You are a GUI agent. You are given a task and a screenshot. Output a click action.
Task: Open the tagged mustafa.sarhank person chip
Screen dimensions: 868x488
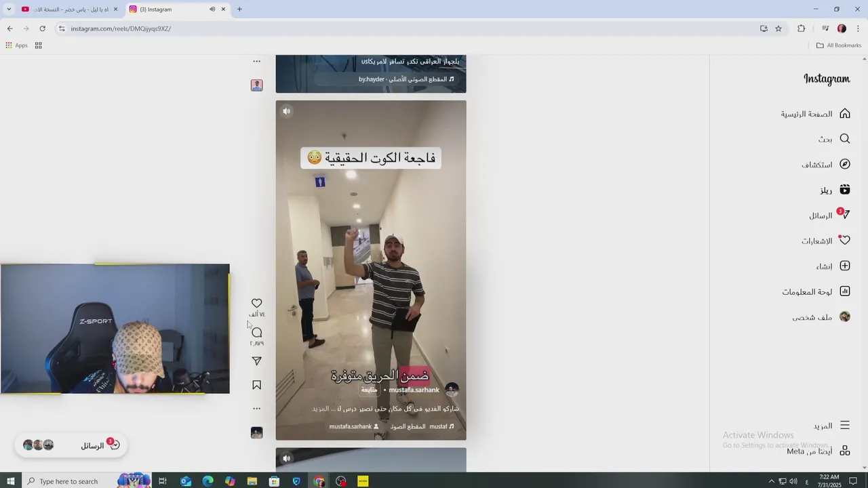click(x=354, y=426)
